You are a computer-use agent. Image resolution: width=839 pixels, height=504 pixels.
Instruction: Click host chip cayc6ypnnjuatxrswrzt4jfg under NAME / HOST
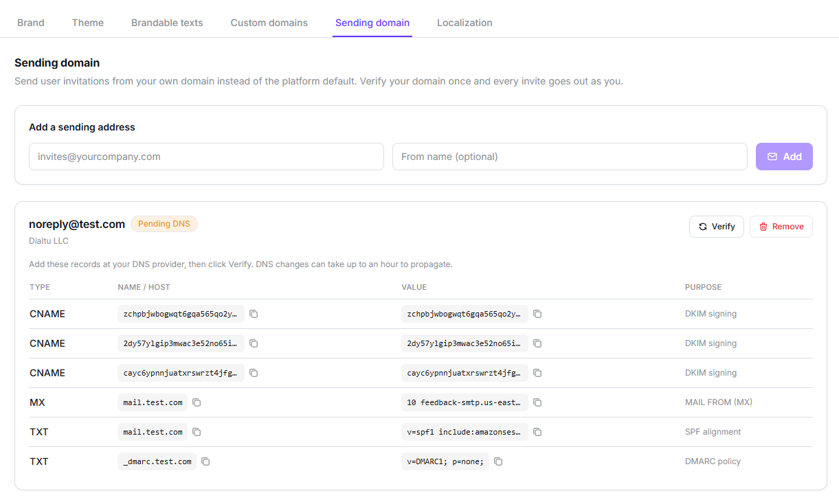coord(181,373)
